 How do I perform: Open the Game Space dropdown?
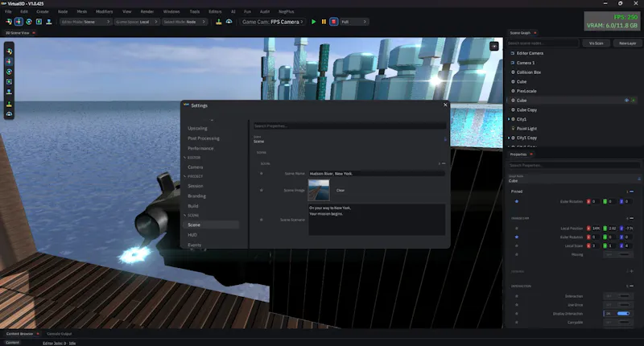136,22
